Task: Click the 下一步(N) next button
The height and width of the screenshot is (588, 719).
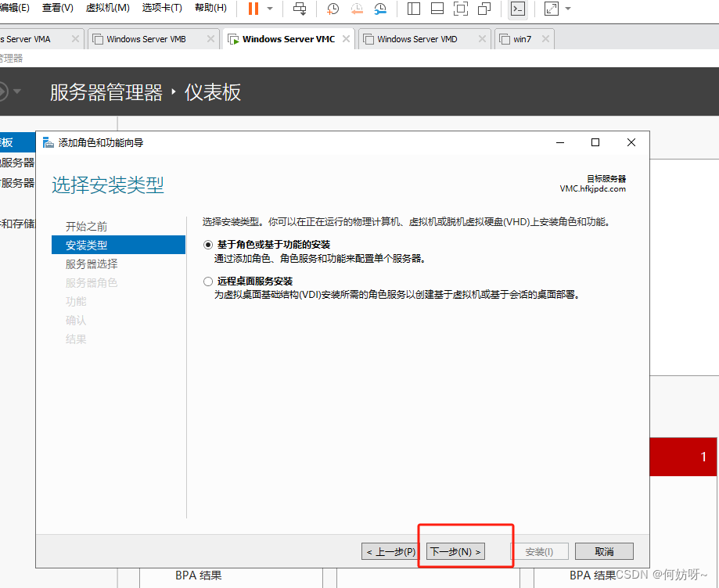Action: point(455,551)
